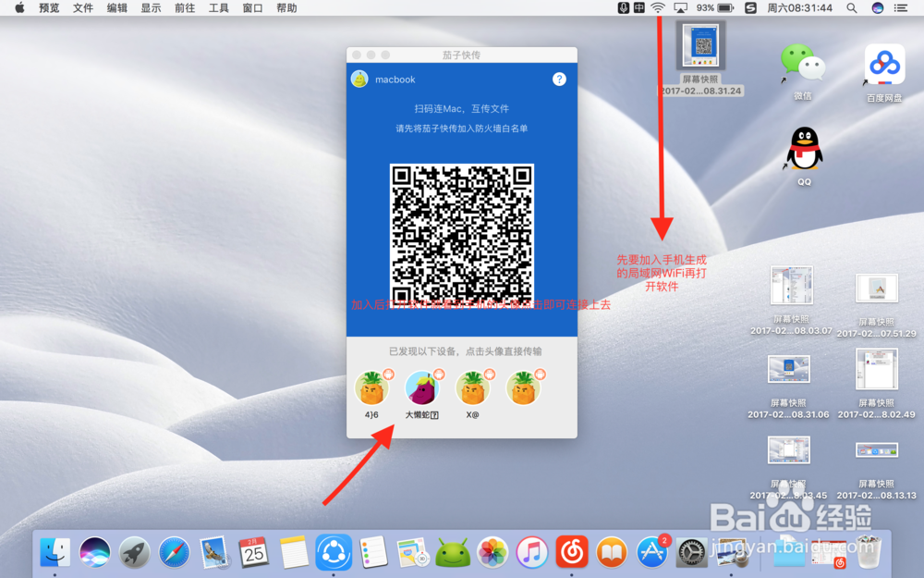Open iBooks from the Dock
Screen dimensions: 924x578
[612, 553]
